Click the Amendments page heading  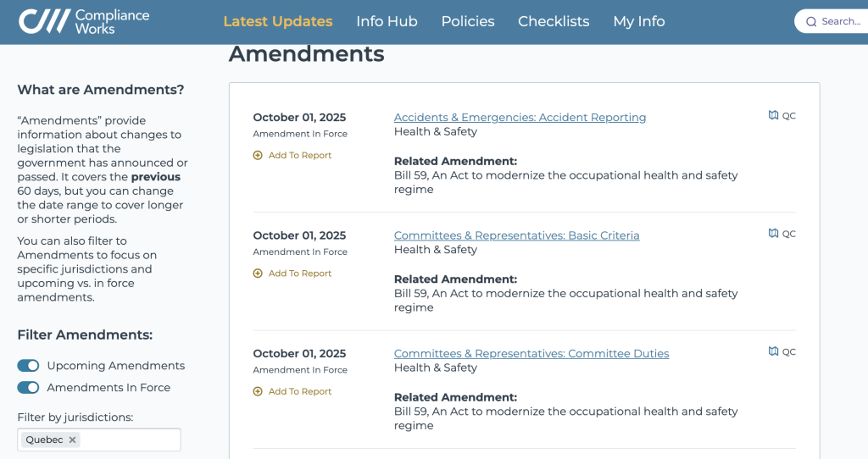pyautogui.click(x=307, y=54)
